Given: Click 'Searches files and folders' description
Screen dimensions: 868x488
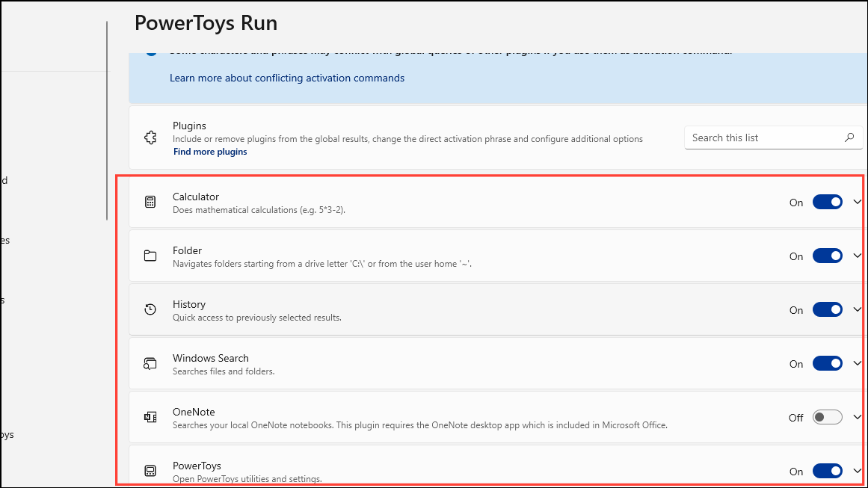Looking at the screenshot, I should (x=224, y=371).
